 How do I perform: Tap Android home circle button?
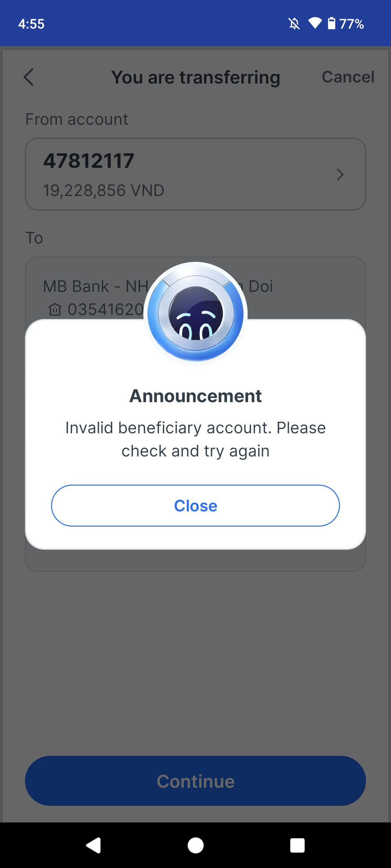coord(195,845)
